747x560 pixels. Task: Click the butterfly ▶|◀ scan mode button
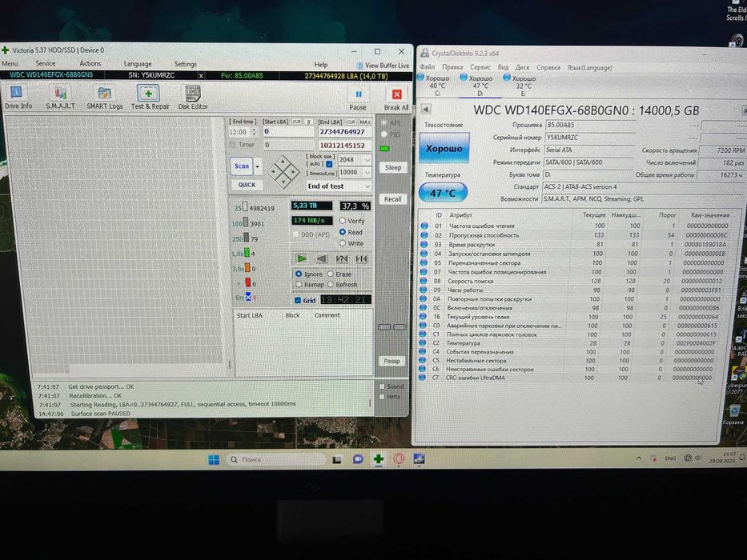coord(362,258)
